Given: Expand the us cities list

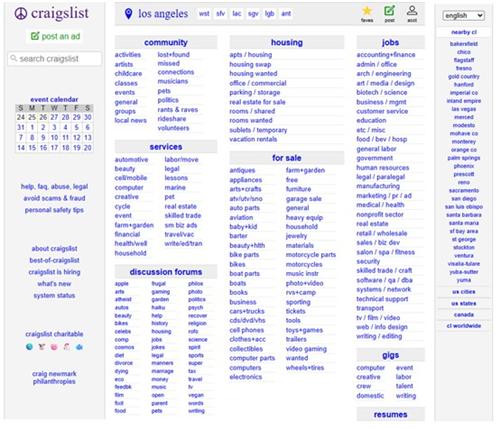Looking at the screenshot, I should 464,292.
